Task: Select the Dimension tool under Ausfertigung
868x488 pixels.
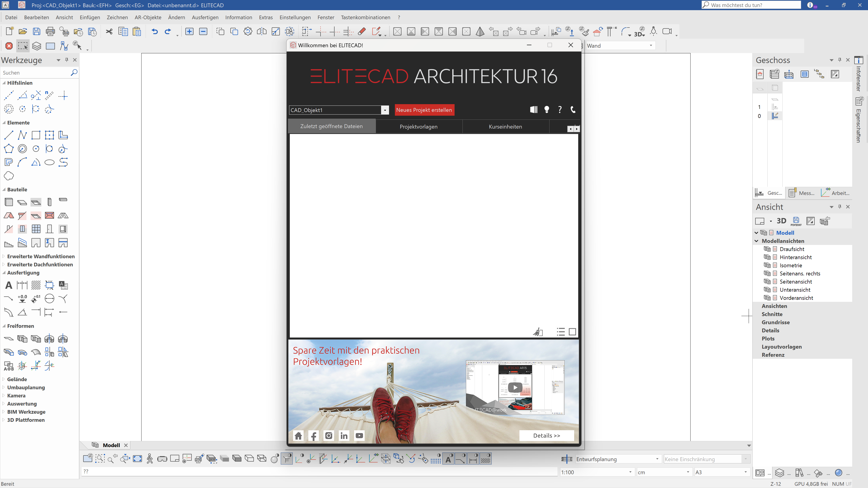Action: 22,285
